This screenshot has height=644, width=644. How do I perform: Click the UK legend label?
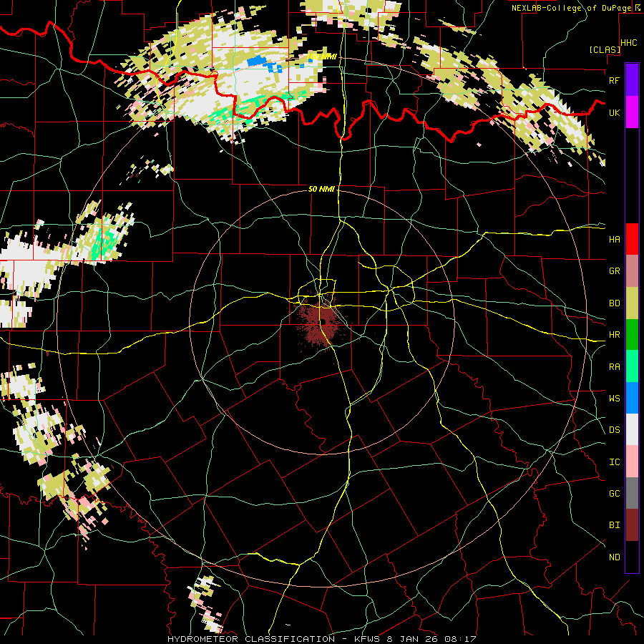614,112
